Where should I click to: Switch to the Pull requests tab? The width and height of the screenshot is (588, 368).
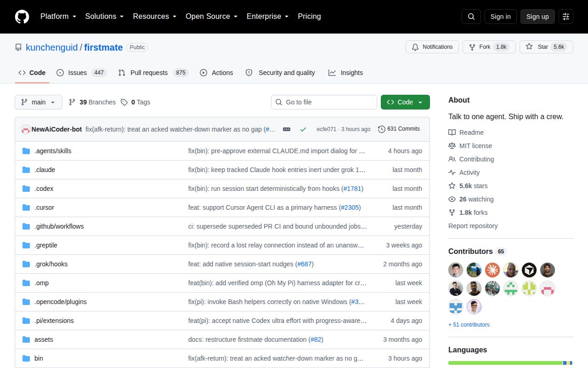[x=153, y=73]
